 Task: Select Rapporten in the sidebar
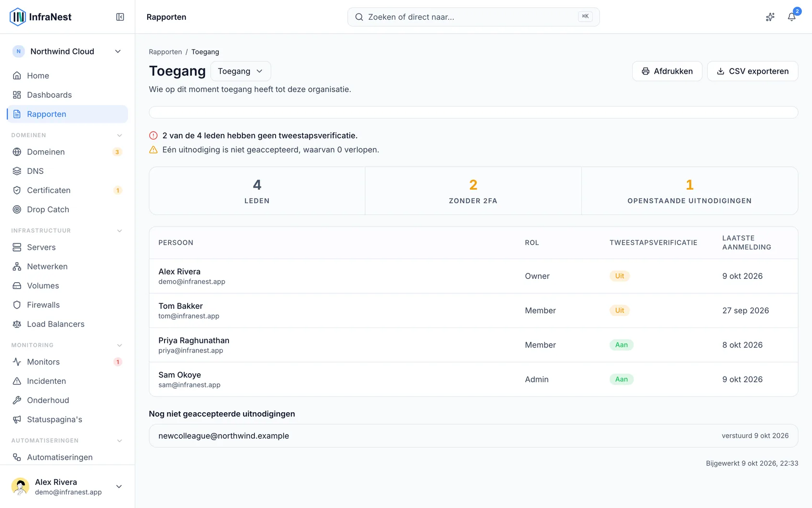pyautogui.click(x=67, y=114)
